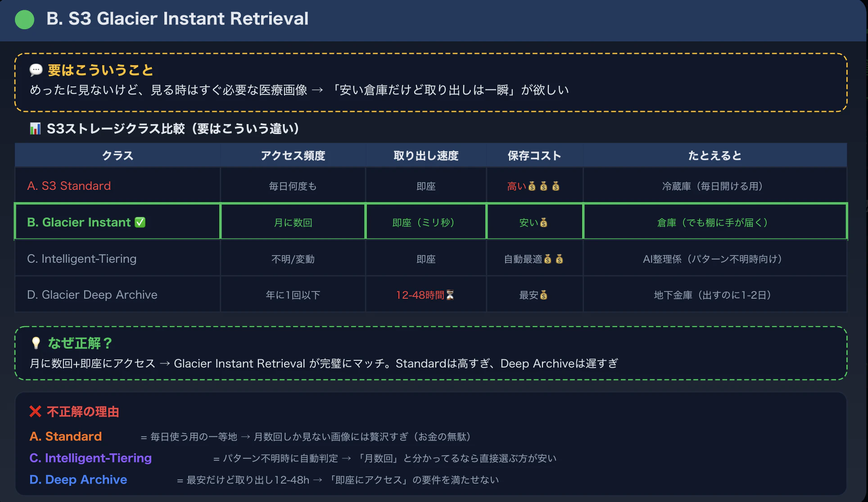Image resolution: width=868 pixels, height=502 pixels.
Task: Click the red 高い cost text
Action: pos(517,186)
